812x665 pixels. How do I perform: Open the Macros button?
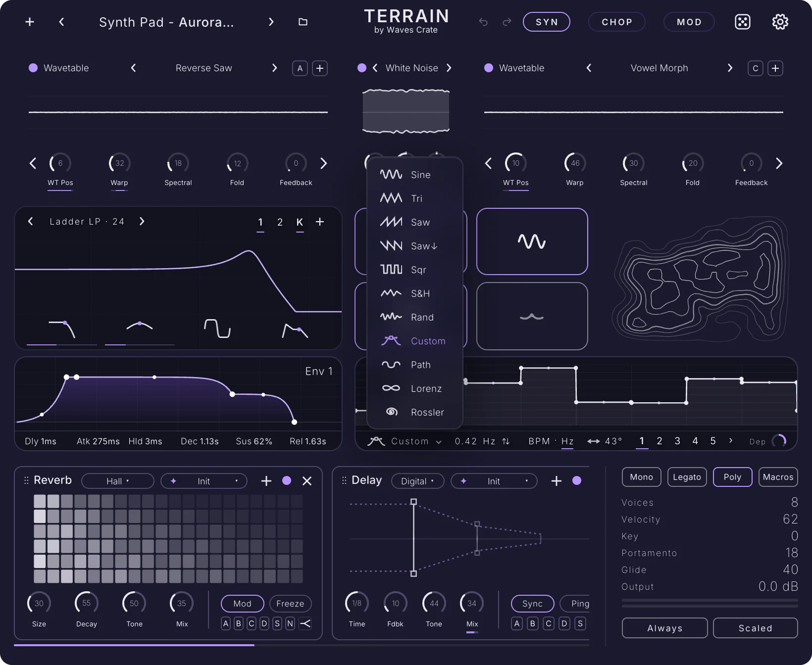778,477
